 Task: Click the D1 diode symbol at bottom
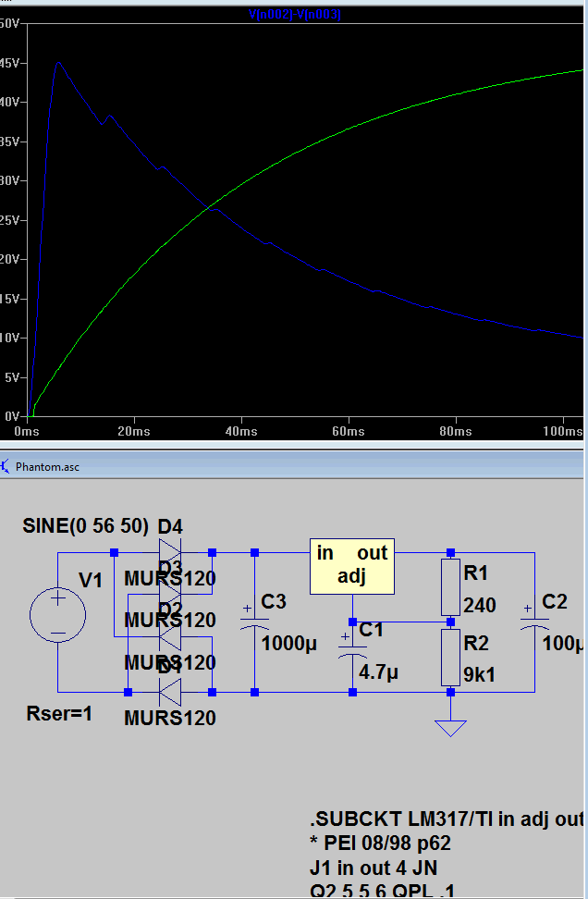(169, 692)
